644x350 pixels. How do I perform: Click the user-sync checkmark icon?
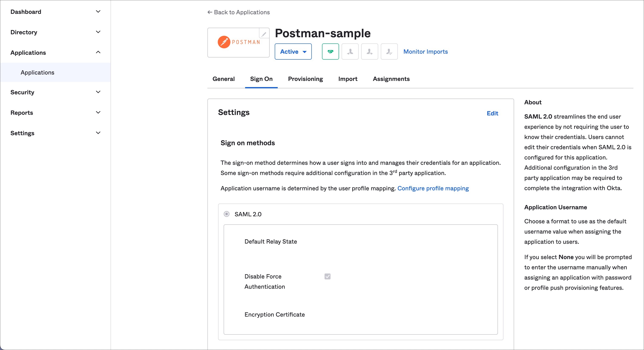click(389, 52)
